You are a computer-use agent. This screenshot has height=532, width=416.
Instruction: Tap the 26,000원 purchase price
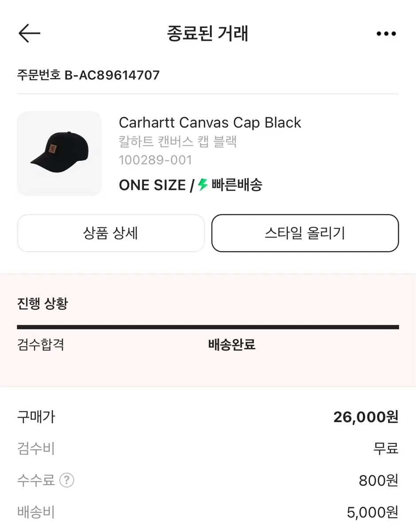point(366,417)
